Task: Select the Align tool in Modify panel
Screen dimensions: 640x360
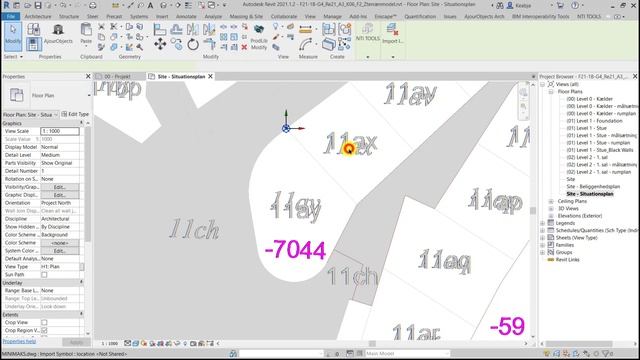Action: [x=160, y=29]
